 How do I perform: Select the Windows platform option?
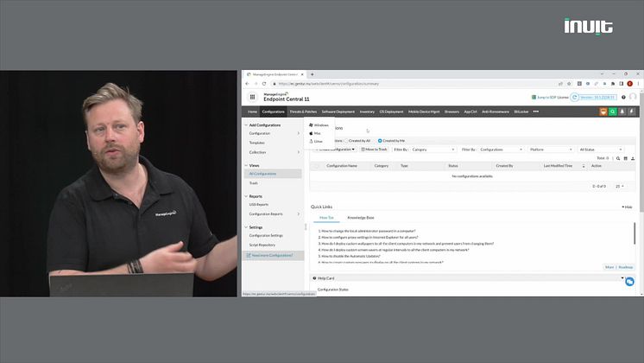(320, 125)
